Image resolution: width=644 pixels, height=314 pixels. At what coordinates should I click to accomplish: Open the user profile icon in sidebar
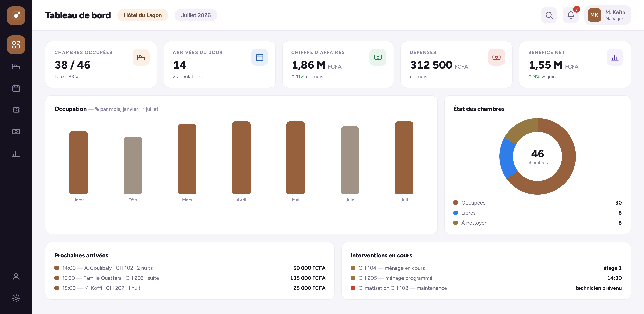(x=16, y=277)
